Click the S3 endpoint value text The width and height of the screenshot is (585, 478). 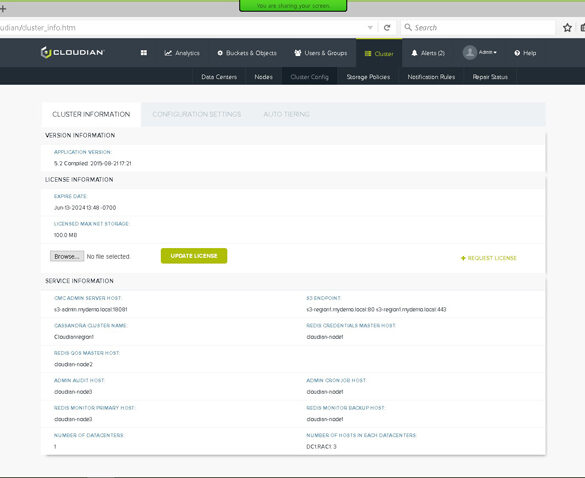tap(376, 309)
